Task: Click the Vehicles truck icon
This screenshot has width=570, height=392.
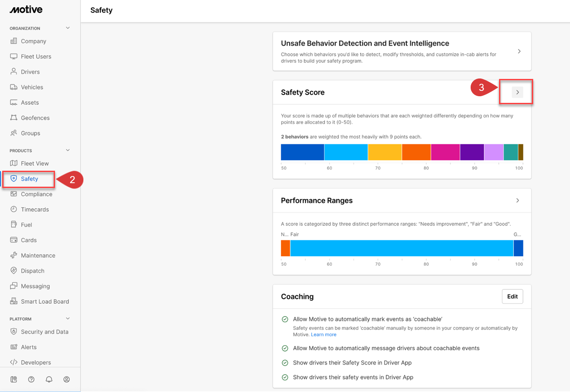Action: point(13,87)
